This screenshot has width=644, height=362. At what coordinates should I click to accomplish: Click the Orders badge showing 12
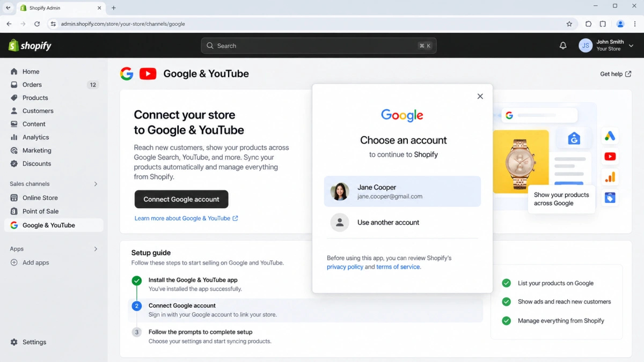[93, 85]
